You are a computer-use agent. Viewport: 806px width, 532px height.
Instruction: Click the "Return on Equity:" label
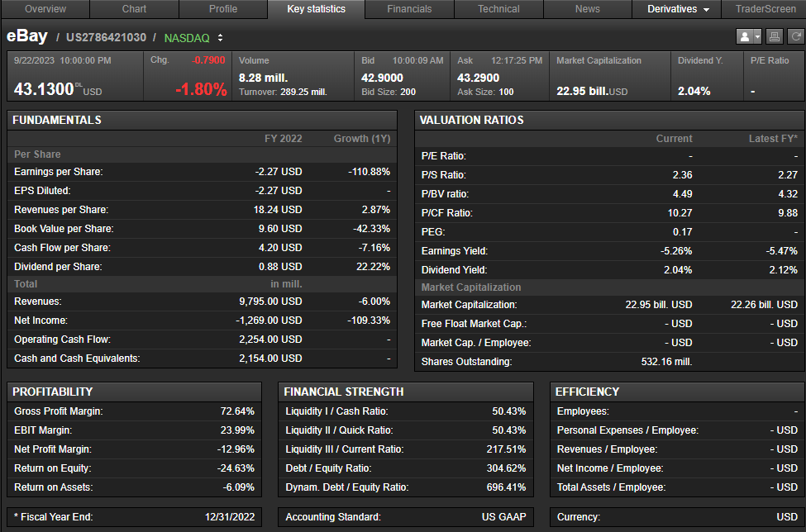52,468
